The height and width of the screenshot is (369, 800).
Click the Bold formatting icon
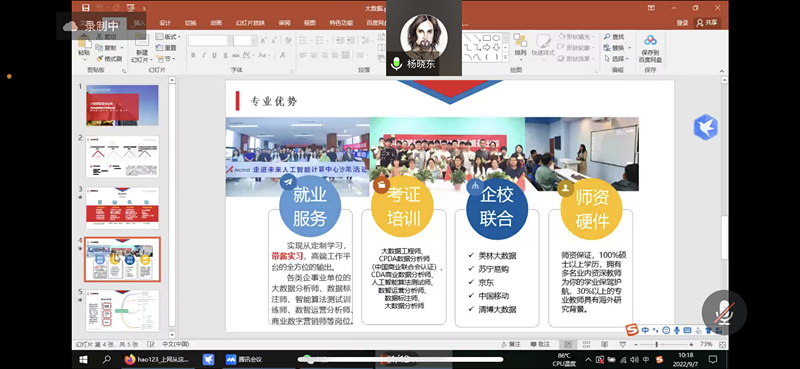click(193, 55)
